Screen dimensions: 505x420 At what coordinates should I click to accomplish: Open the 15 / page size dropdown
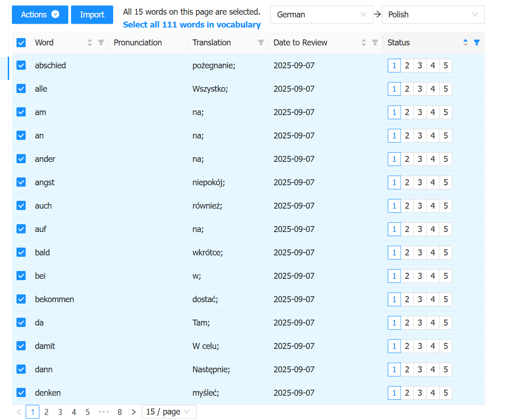[x=169, y=412]
